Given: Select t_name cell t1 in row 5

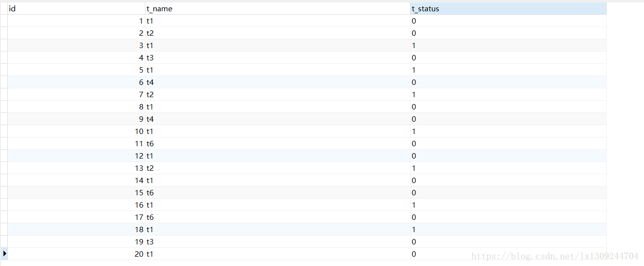Looking at the screenshot, I should tap(278, 70).
